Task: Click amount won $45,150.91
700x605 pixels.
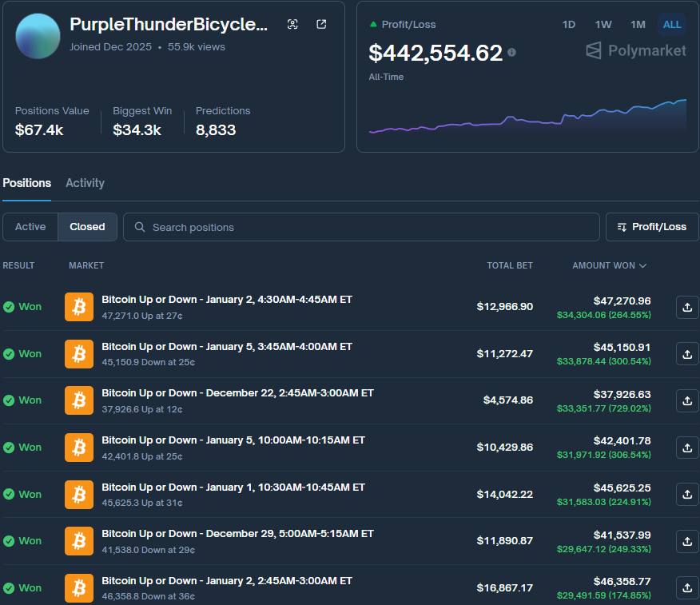Action: click(622, 348)
